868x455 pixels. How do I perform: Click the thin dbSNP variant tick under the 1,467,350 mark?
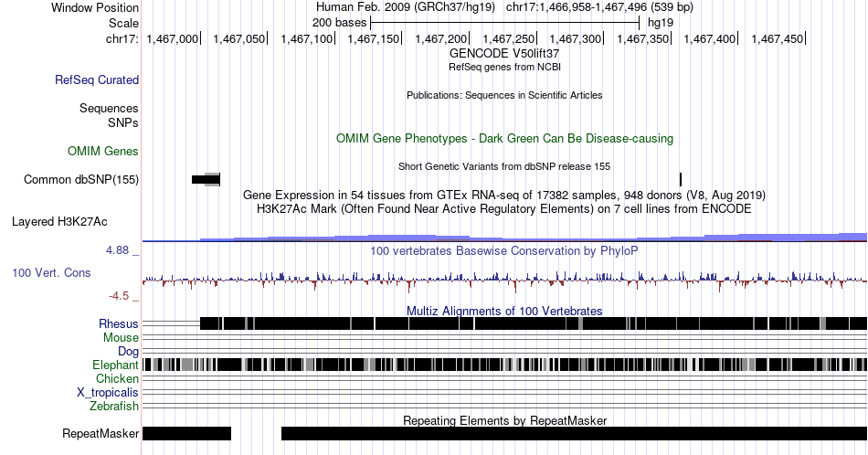(x=681, y=179)
